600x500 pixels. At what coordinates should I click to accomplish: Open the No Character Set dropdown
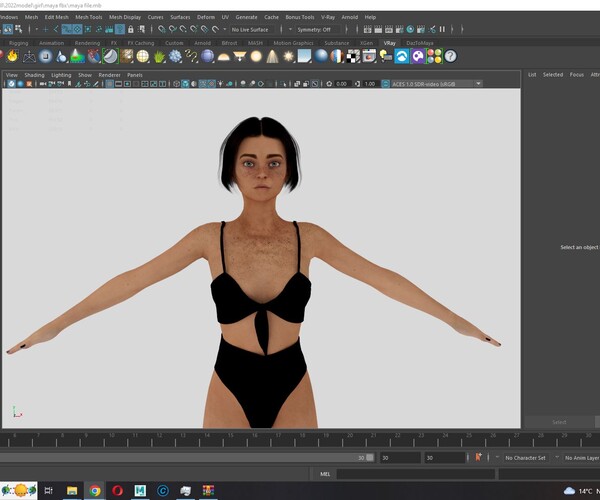pyautogui.click(x=526, y=458)
